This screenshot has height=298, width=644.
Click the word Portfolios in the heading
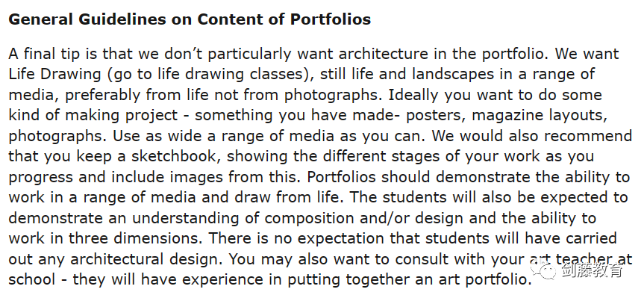331,19
